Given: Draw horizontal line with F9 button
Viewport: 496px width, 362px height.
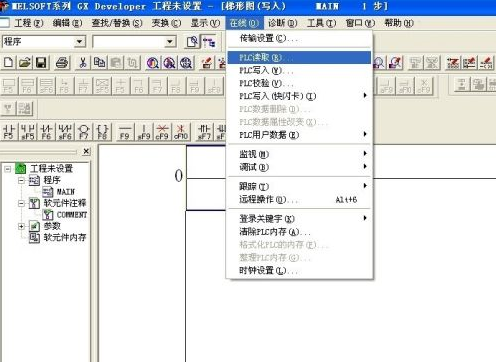Looking at the screenshot, I should pyautogui.click(x=125, y=131).
